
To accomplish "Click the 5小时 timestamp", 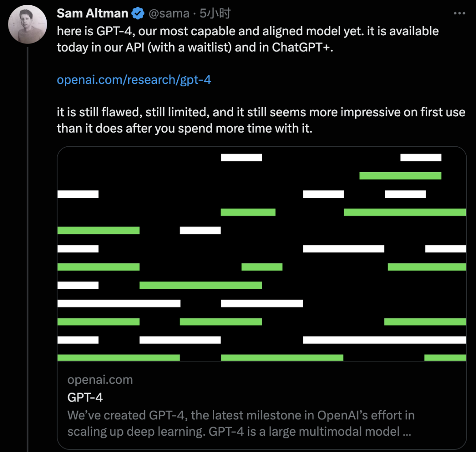I will click(x=215, y=14).
